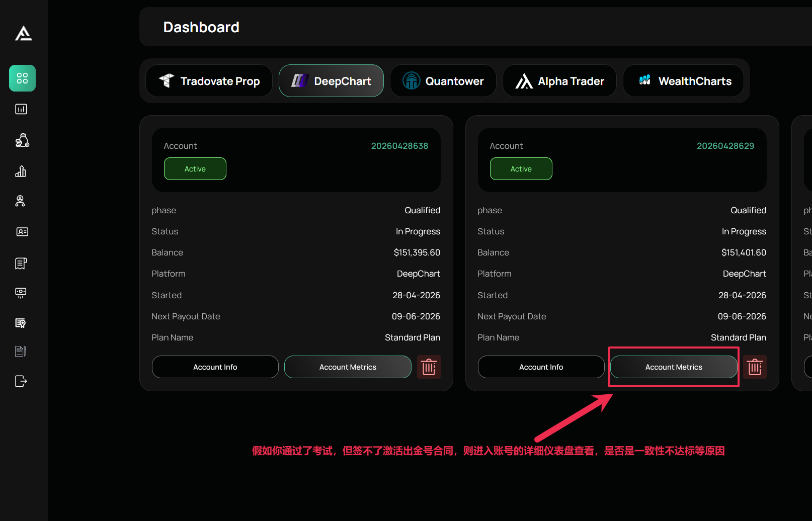This screenshot has width=812, height=521.
Task: Click Started date 28-04-2026 in account 20260428638
Action: 417,295
